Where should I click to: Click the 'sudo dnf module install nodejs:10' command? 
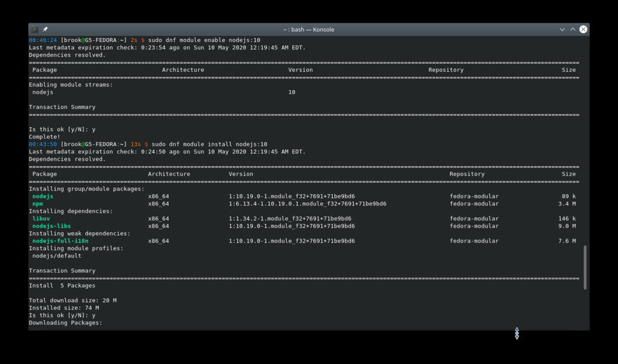[x=209, y=145]
